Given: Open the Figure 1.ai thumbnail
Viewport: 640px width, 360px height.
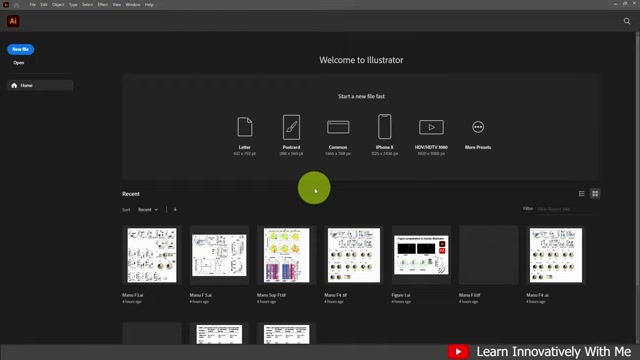Looking at the screenshot, I should point(421,255).
